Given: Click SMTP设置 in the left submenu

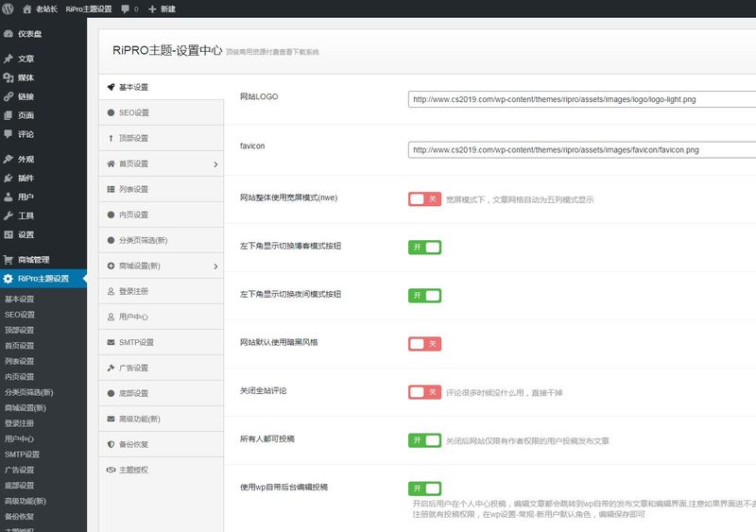Looking at the screenshot, I should (x=22, y=454).
